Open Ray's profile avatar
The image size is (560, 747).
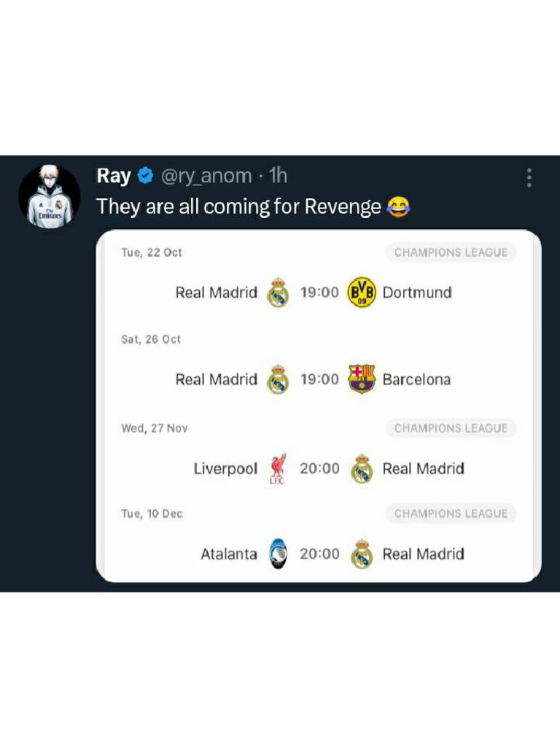50,196
